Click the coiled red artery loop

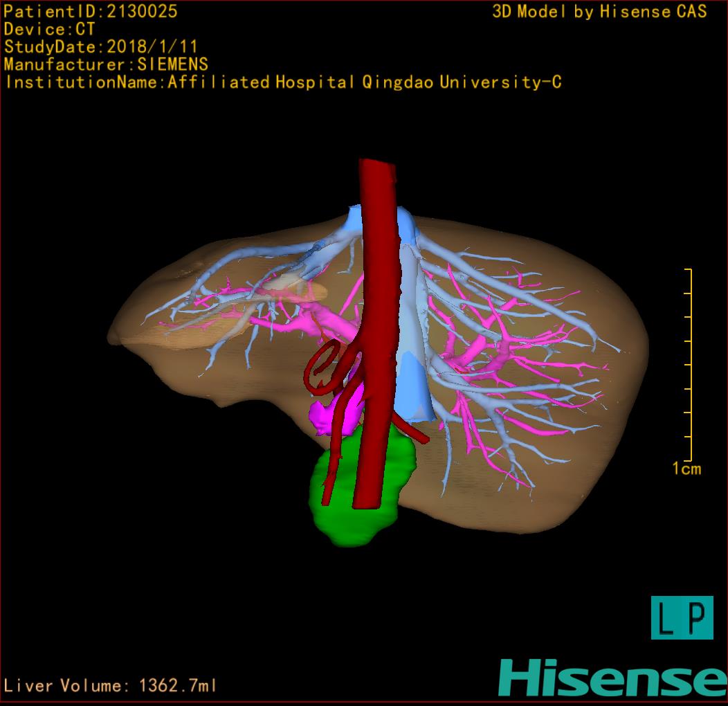point(322,370)
